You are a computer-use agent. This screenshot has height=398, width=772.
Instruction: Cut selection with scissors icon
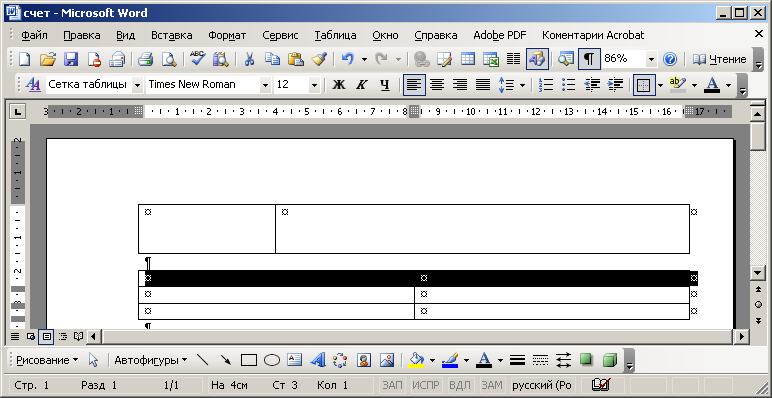(x=250, y=59)
